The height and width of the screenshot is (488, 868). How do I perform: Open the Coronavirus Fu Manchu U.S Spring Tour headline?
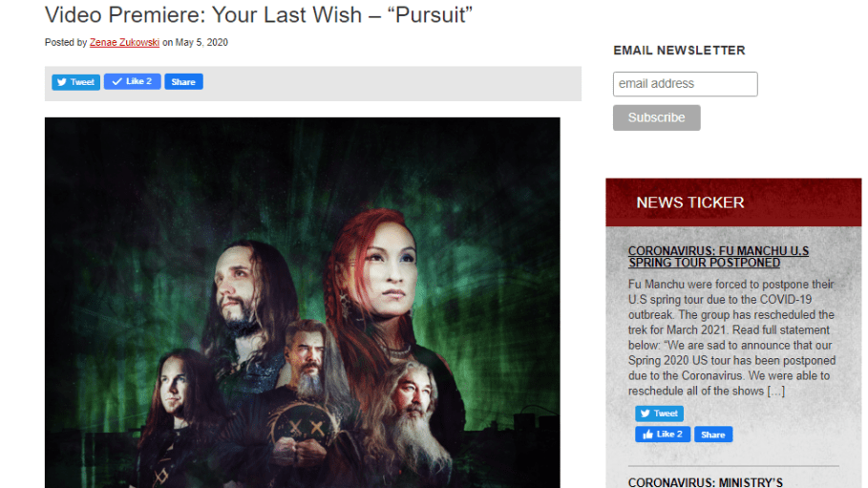pos(718,257)
